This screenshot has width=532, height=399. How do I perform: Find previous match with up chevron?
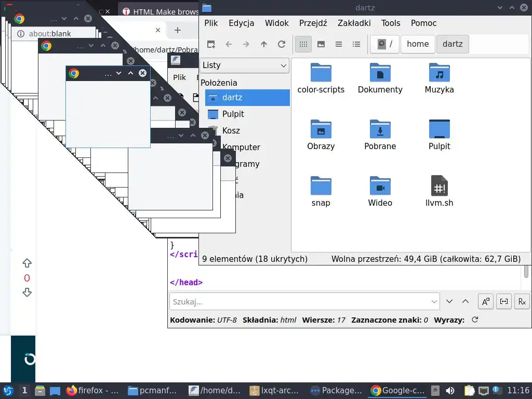click(465, 301)
